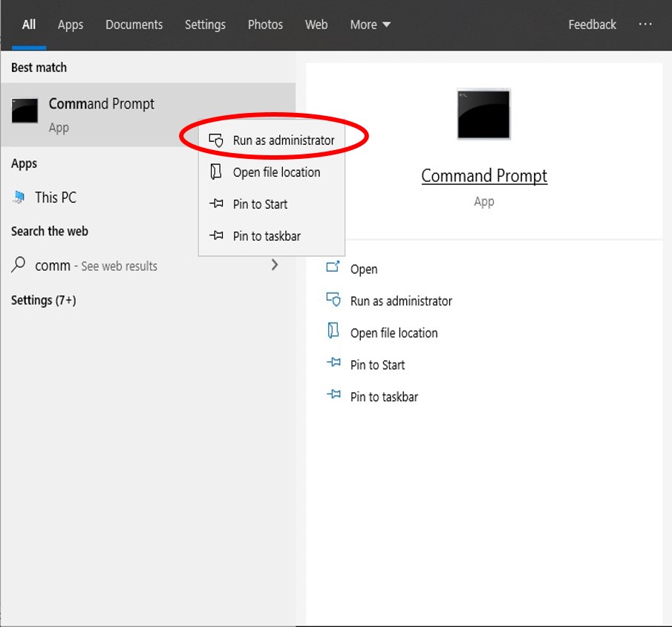Click Pin to Start in details pane

(x=377, y=365)
